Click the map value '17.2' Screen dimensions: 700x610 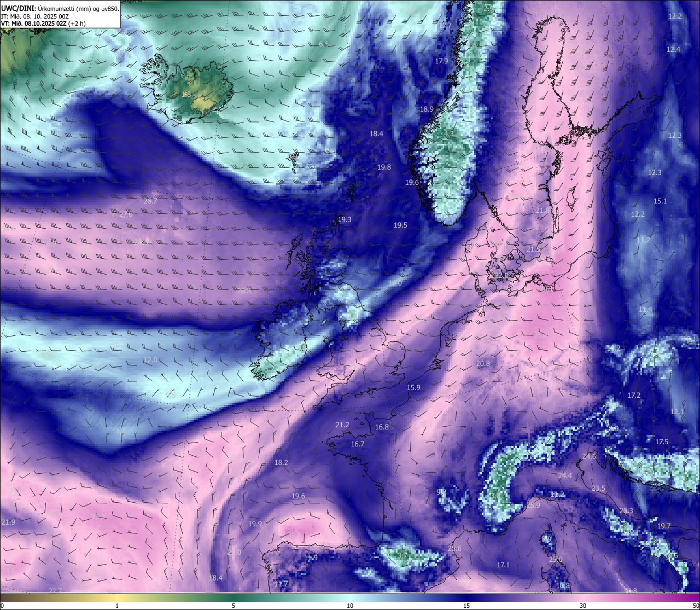pos(634,396)
